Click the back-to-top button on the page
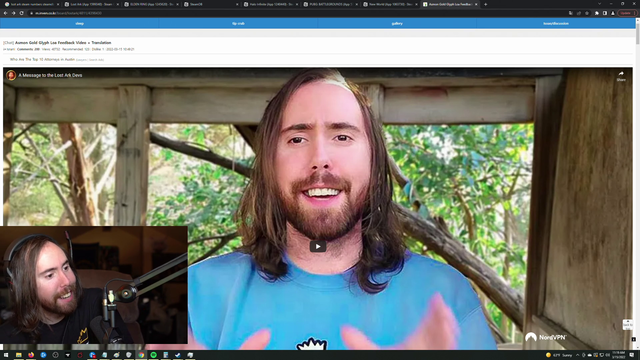The width and height of the screenshot is (640, 360). pos(627,324)
